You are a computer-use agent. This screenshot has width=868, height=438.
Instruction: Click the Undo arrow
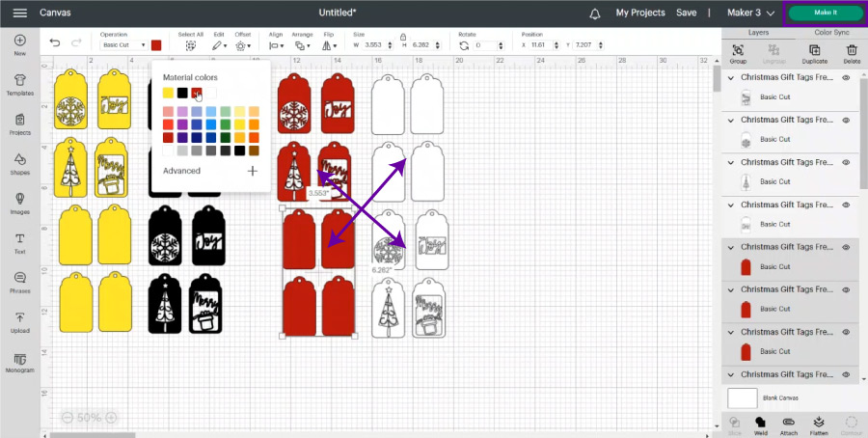(54, 44)
